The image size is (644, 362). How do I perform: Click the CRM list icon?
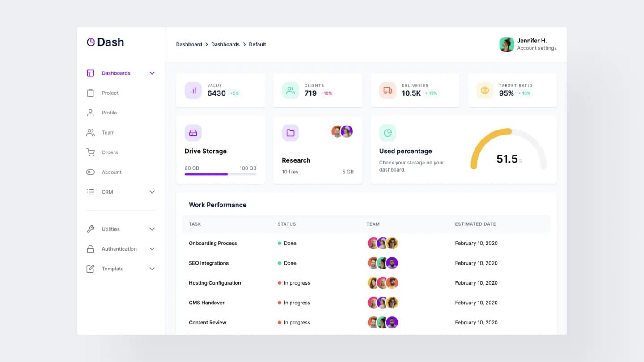tap(90, 192)
